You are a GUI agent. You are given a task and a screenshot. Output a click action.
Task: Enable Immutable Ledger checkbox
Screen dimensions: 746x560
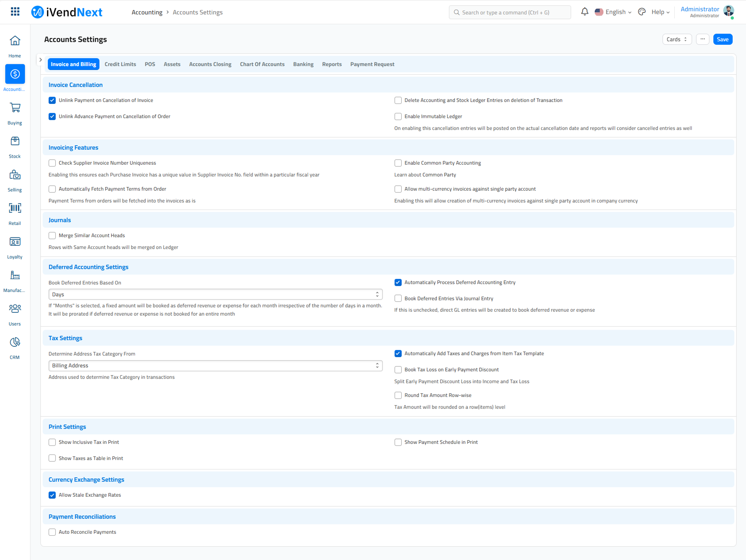(x=398, y=116)
